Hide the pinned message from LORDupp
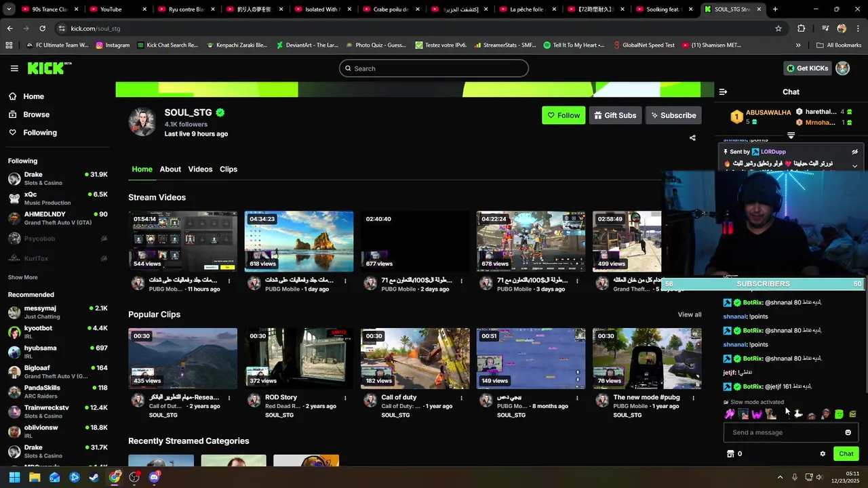The width and height of the screenshot is (868, 488). coord(854,152)
